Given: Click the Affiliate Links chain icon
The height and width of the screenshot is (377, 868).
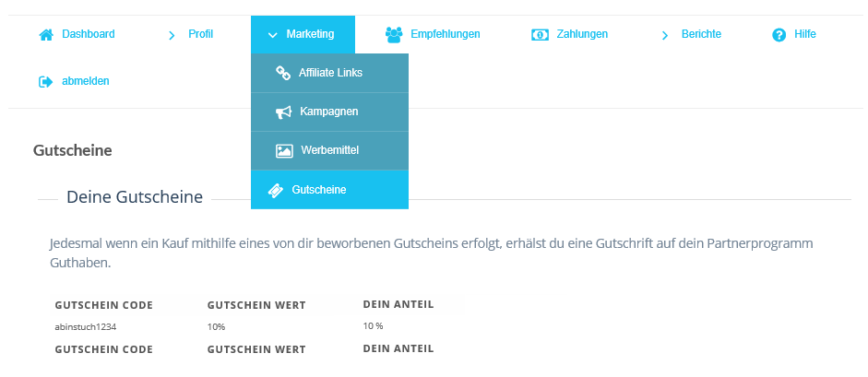Looking at the screenshot, I should [x=283, y=73].
